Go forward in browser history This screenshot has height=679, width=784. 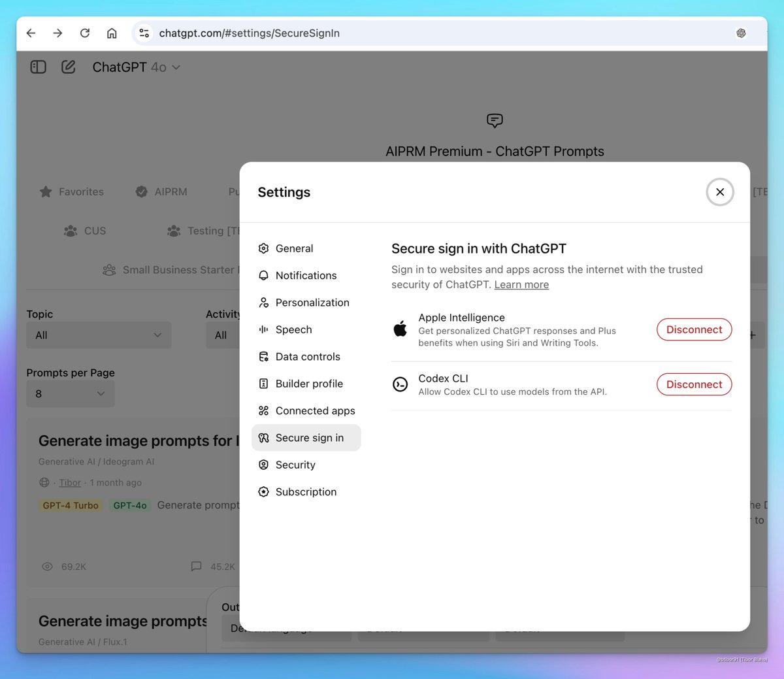tap(57, 33)
